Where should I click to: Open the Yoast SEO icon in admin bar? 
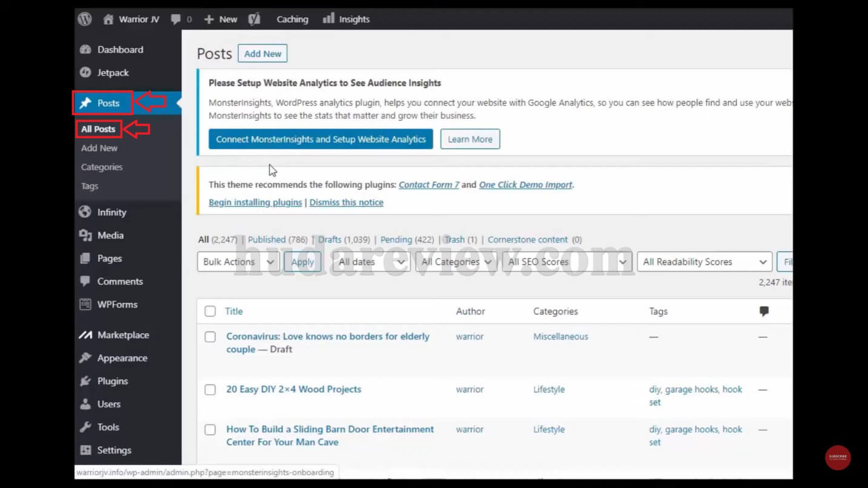click(255, 19)
